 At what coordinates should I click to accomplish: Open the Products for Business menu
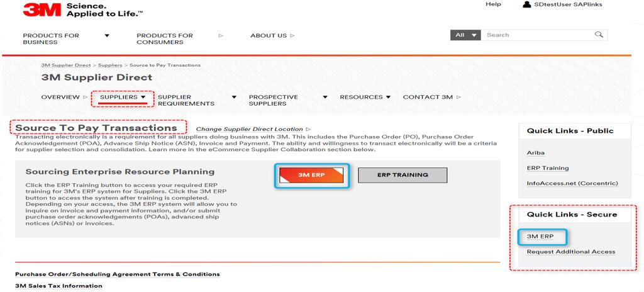tap(51, 38)
